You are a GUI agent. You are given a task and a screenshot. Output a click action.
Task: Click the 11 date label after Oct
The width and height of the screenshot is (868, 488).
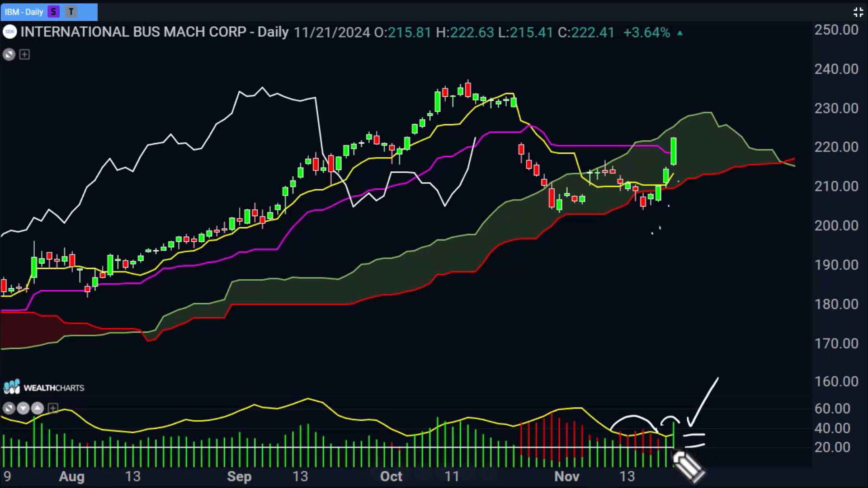click(x=452, y=477)
